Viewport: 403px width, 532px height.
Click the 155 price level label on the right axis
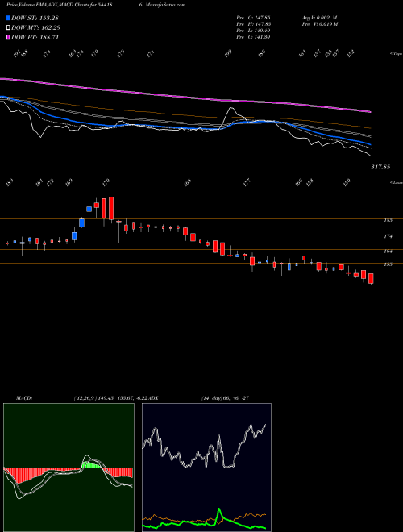(x=388, y=264)
